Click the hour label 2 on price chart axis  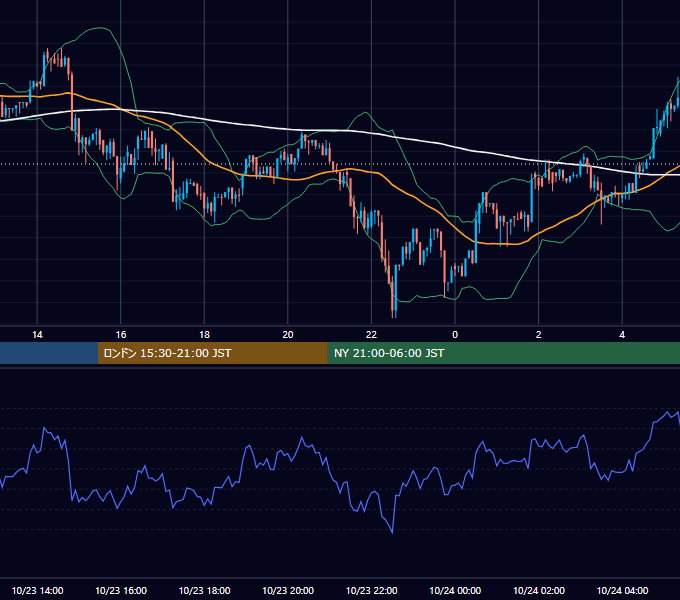click(539, 335)
